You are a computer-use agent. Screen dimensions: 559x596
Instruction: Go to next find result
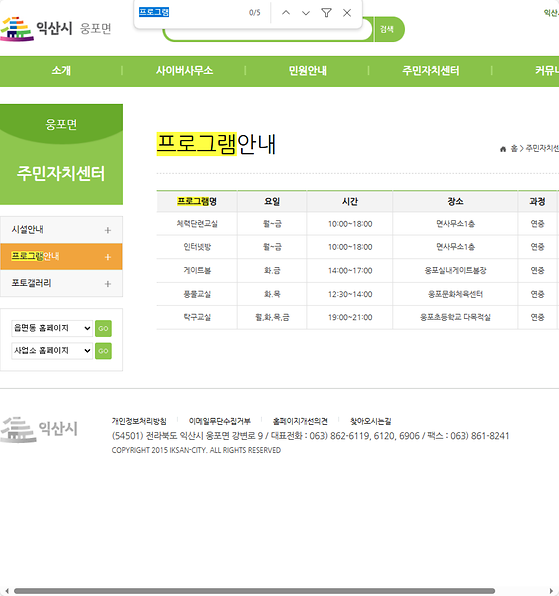(x=306, y=13)
